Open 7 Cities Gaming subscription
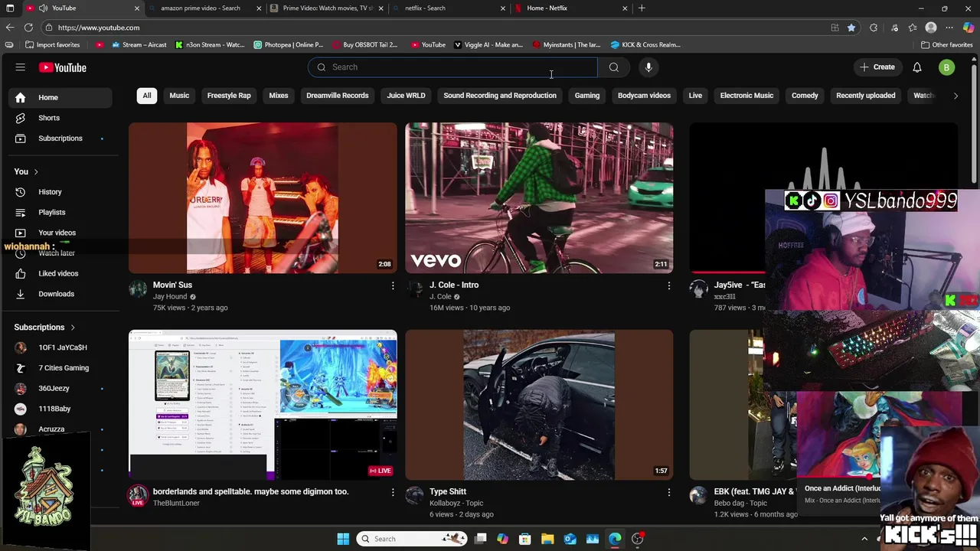Viewport: 980px width, 551px height. coord(60,368)
